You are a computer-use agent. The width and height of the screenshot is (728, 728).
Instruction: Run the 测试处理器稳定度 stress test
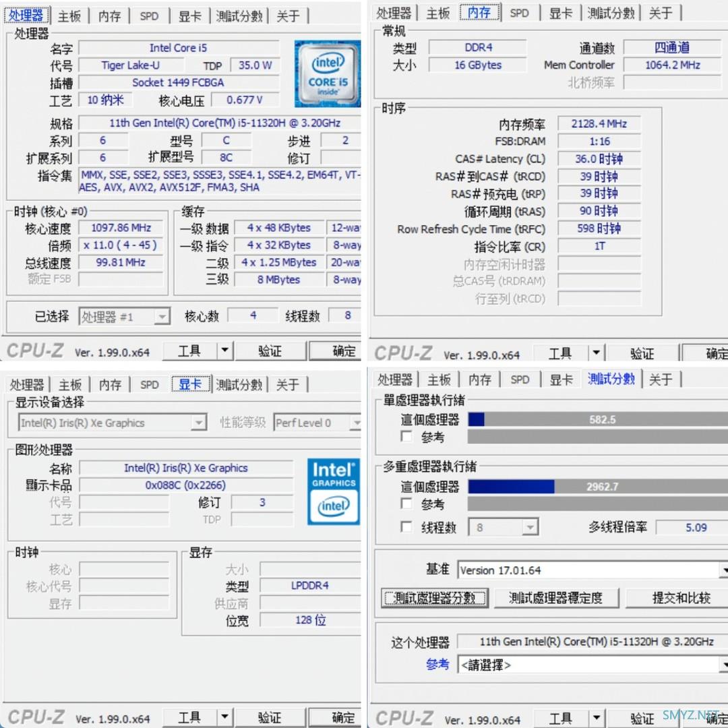[557, 598]
